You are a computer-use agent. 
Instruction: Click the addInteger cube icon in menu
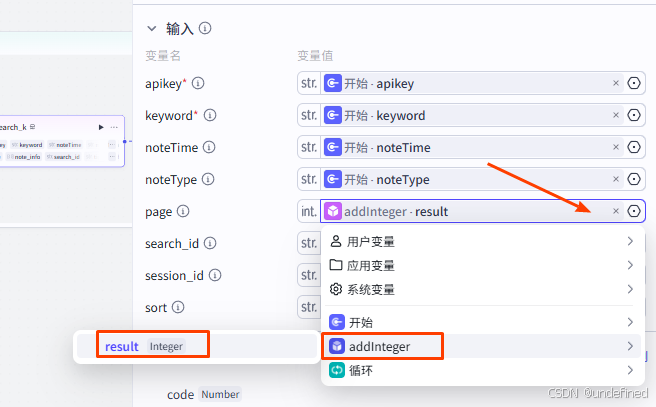[x=337, y=346]
